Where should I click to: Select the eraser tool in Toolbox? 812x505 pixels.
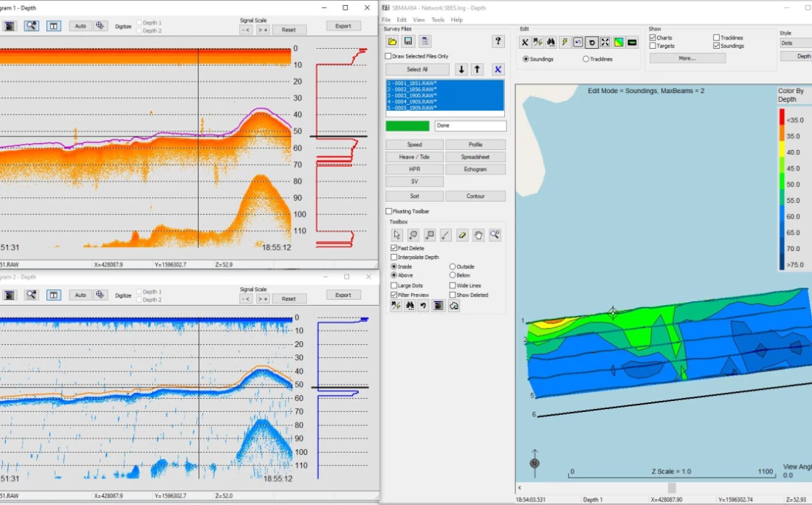pyautogui.click(x=462, y=235)
